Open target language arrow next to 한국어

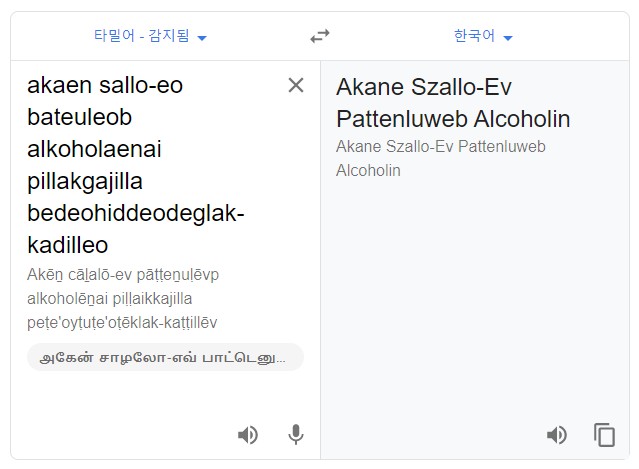[x=508, y=38]
